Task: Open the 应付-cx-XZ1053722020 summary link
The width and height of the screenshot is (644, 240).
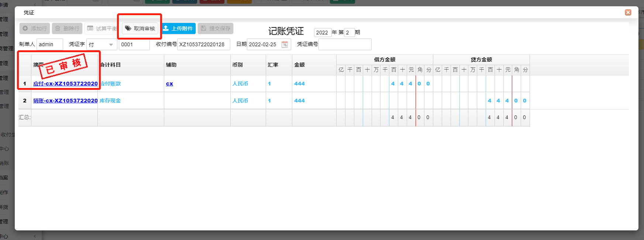Action: [65, 84]
